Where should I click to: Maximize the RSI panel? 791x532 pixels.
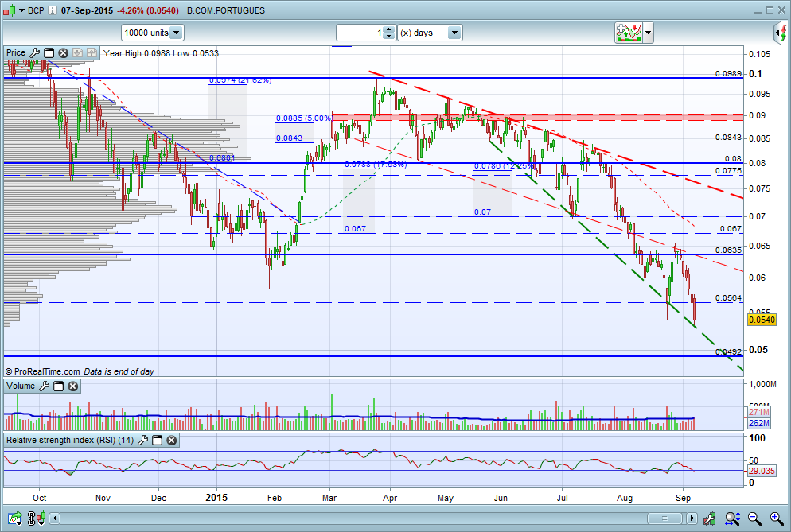pyautogui.click(x=158, y=441)
